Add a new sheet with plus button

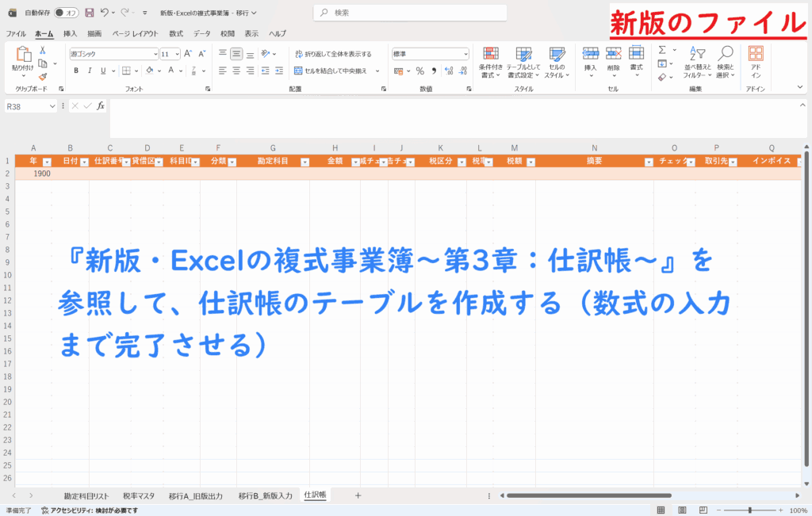coord(358,495)
